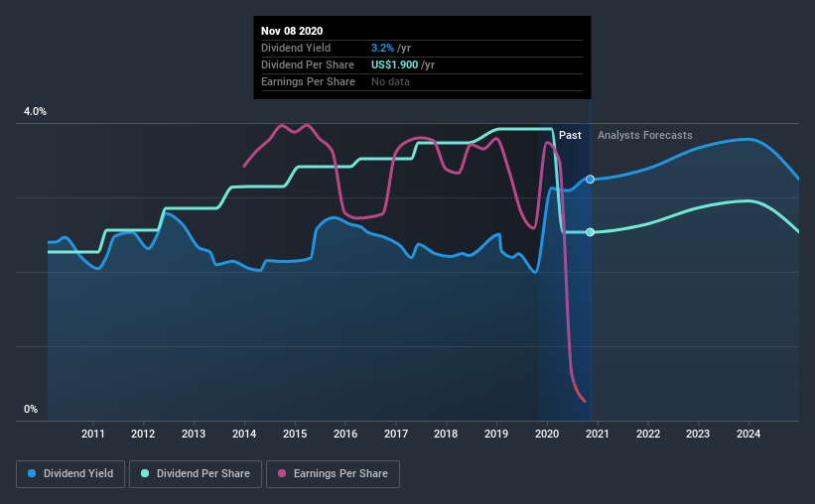
Task: Click the 2015 x-axis label
Action: pos(295,434)
